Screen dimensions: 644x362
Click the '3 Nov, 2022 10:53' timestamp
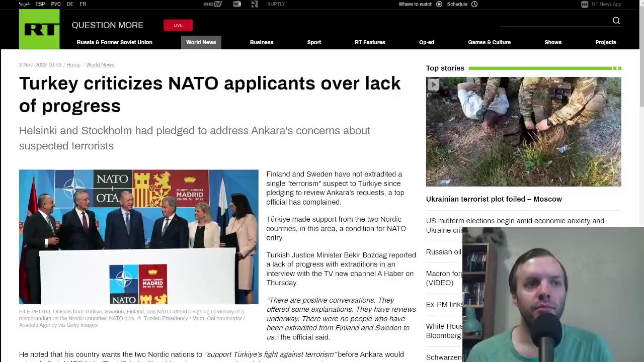(x=40, y=65)
